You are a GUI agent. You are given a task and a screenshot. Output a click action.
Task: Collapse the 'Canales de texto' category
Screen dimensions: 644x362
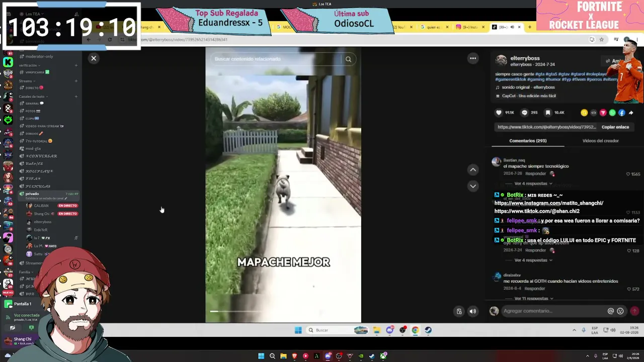point(33,97)
